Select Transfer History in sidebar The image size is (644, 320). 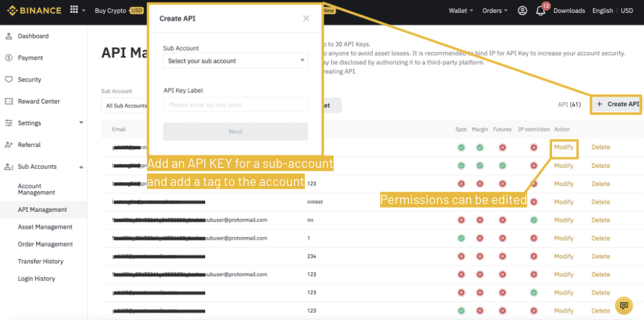(x=41, y=262)
